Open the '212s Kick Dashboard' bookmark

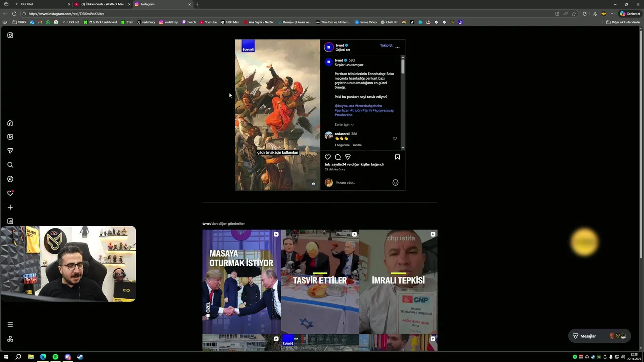pos(100,22)
